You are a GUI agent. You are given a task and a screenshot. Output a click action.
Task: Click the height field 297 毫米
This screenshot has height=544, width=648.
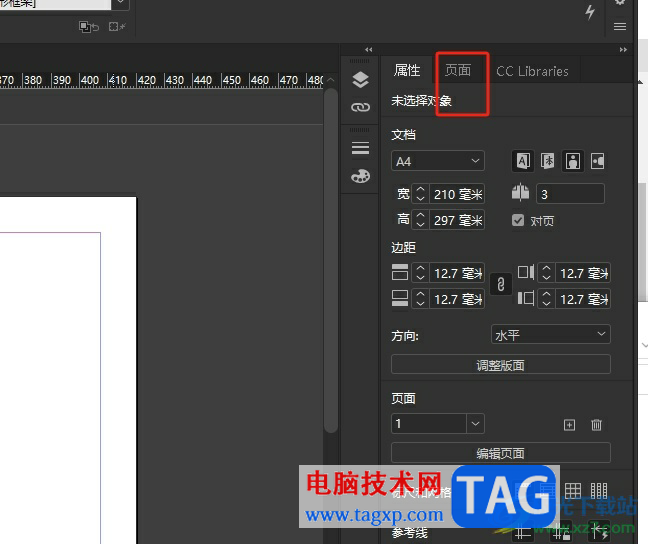pos(457,220)
